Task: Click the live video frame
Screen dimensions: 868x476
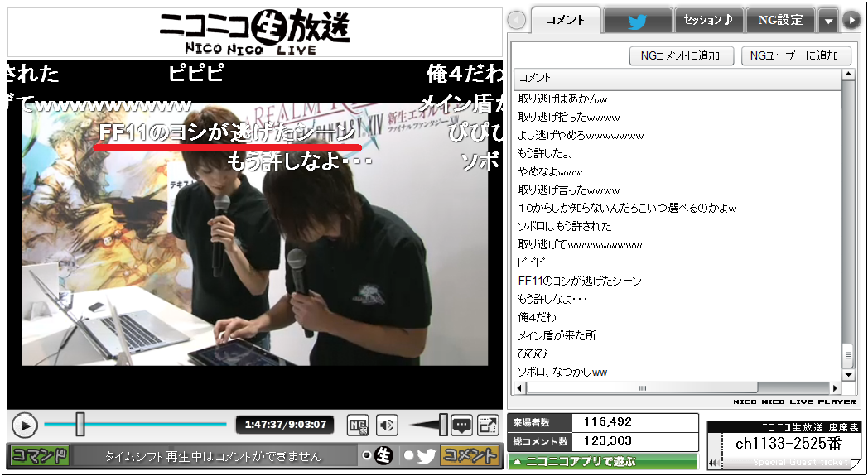Action: click(254, 234)
